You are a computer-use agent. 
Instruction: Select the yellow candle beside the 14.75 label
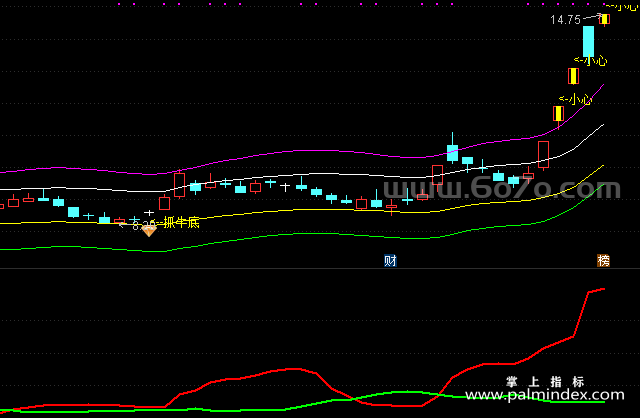coord(605,19)
